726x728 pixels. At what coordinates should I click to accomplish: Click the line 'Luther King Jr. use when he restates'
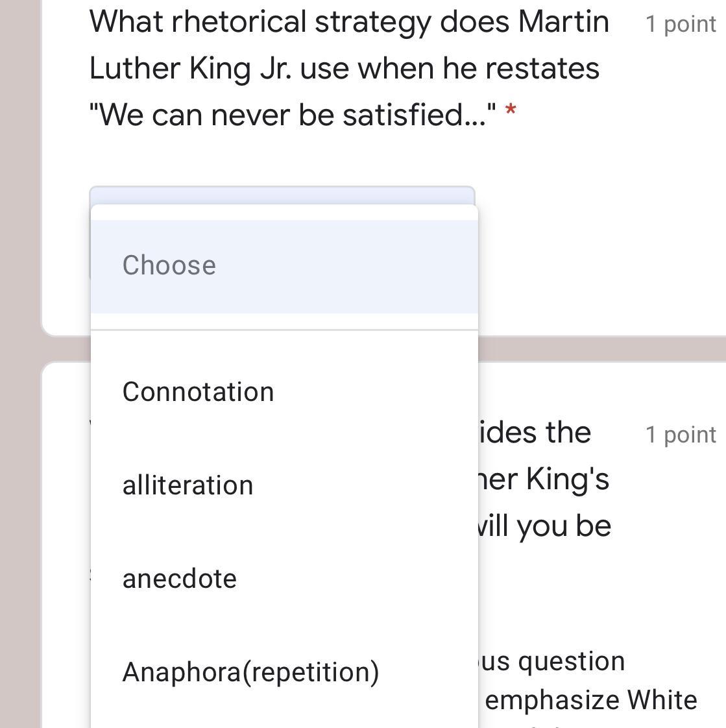click(344, 68)
